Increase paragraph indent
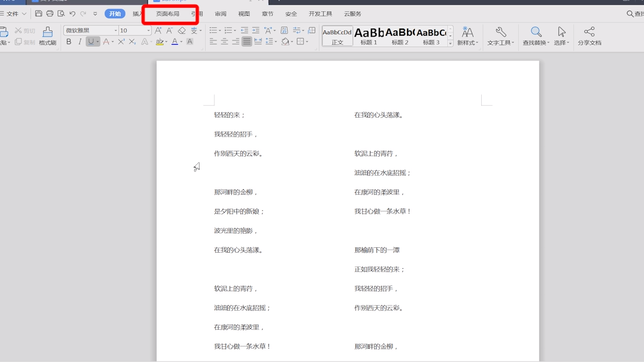Screen dimensions: 644x362 256,30
